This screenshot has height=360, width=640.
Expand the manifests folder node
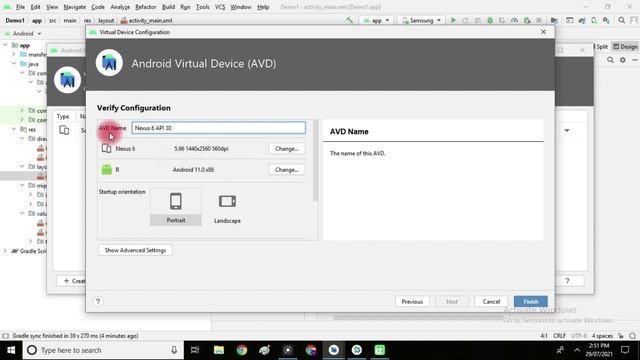pyautogui.click(x=14, y=54)
